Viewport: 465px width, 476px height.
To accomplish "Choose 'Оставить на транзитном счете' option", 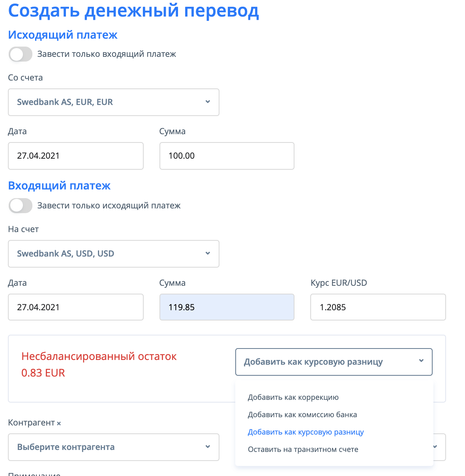I will 303,450.
